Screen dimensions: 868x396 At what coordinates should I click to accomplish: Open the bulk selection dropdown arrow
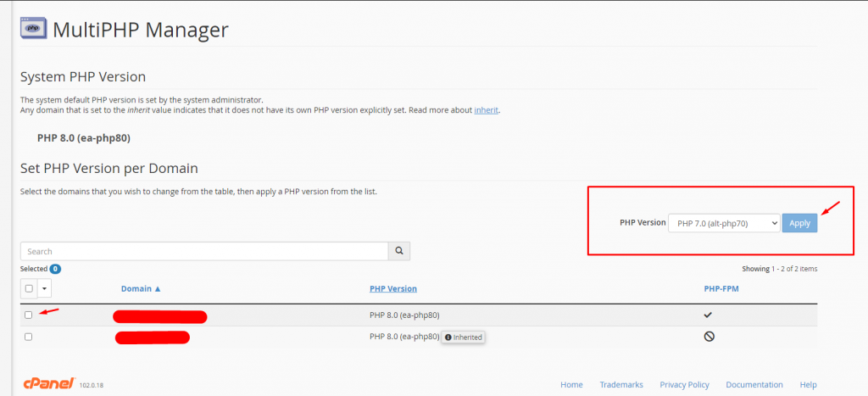coord(45,288)
